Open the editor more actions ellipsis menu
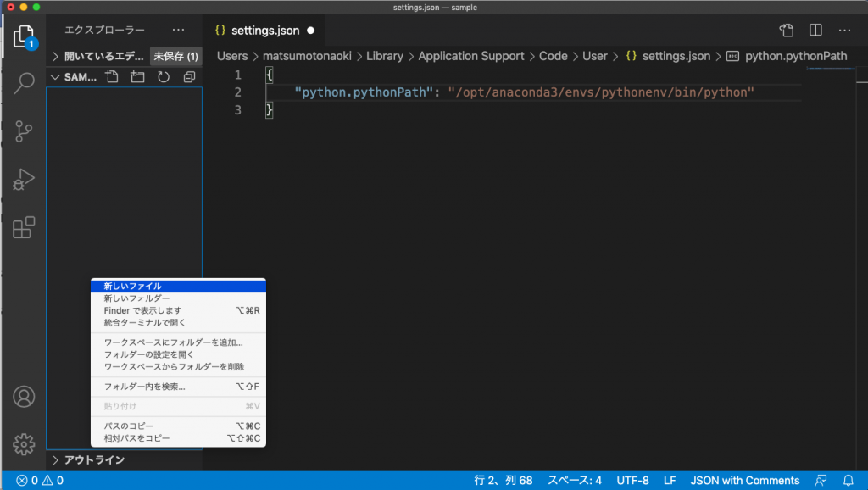Image resolution: width=868 pixels, height=490 pixels. pos(844,31)
